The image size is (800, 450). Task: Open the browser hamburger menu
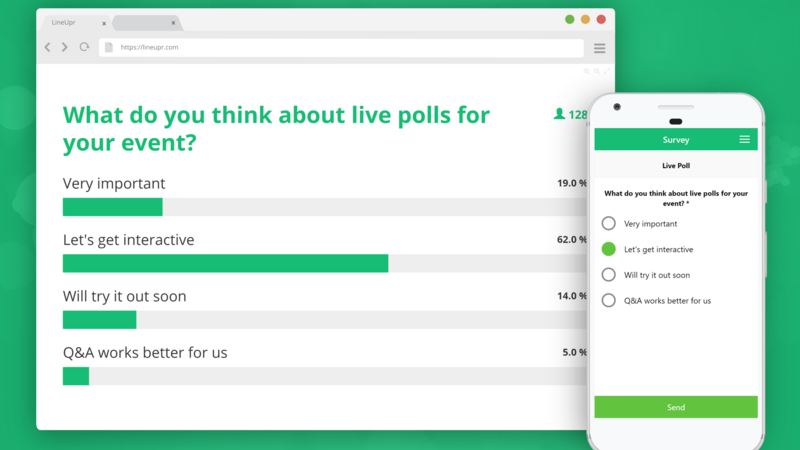(x=599, y=48)
